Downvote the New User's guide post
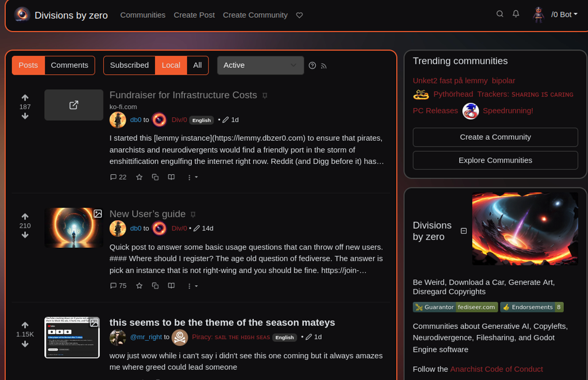The height and width of the screenshot is (380, 588). [25, 236]
